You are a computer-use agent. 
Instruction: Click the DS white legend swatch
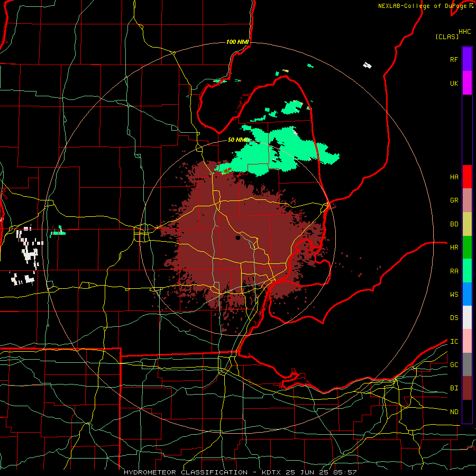tap(467, 317)
